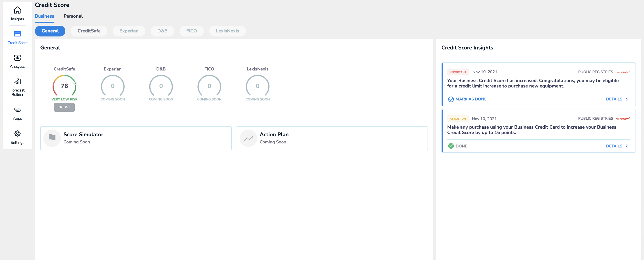Click the COMING SOON label under D&B
This screenshot has width=644, height=260.
(161, 99)
